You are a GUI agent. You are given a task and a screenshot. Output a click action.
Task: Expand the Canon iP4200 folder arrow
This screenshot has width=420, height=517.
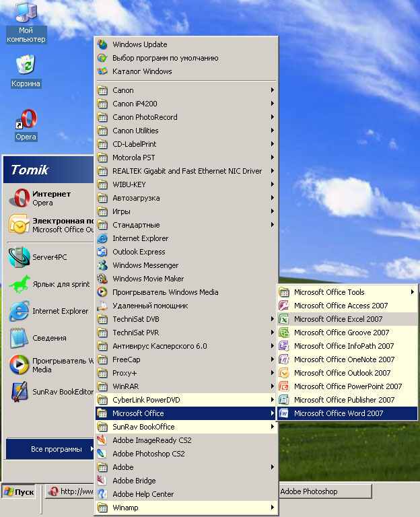coord(273,104)
